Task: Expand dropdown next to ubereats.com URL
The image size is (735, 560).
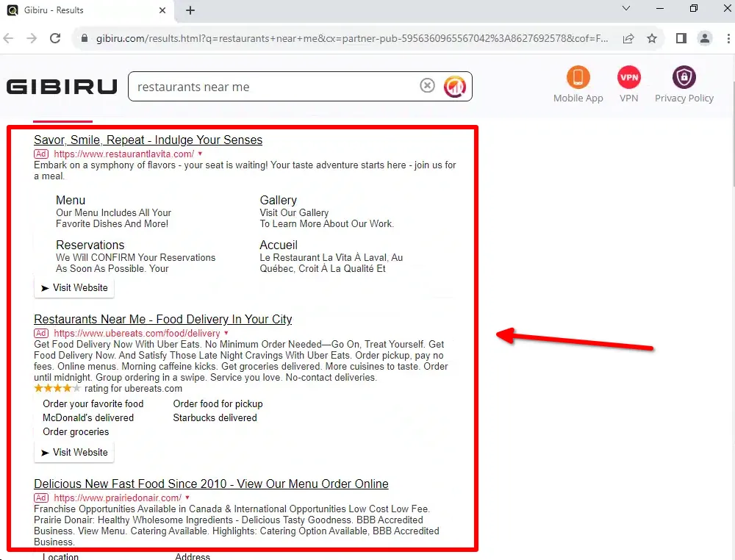Action: [226, 333]
